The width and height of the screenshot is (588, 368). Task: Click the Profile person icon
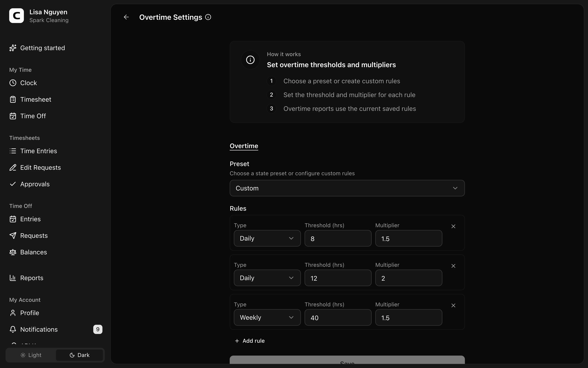[13, 313]
